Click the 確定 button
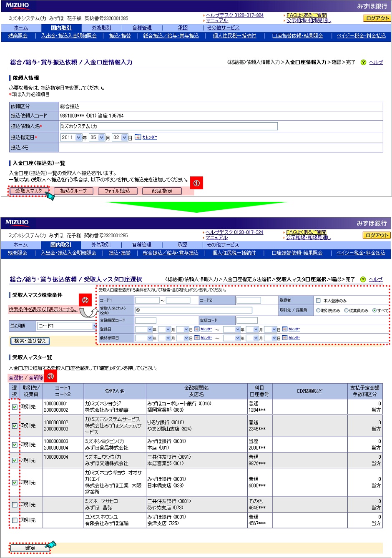Image resolution: width=392 pixels, height=558 pixels. click(30, 548)
